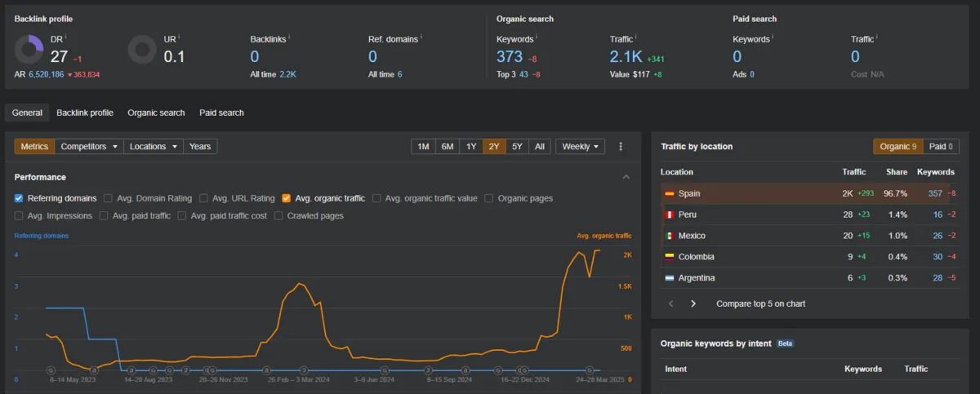Switch to the General tab
Screen dimensions: 980x394
pos(27,113)
